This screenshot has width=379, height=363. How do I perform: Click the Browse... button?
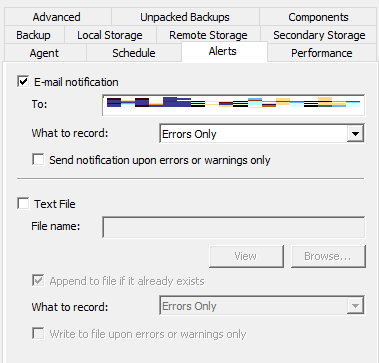coord(328,256)
